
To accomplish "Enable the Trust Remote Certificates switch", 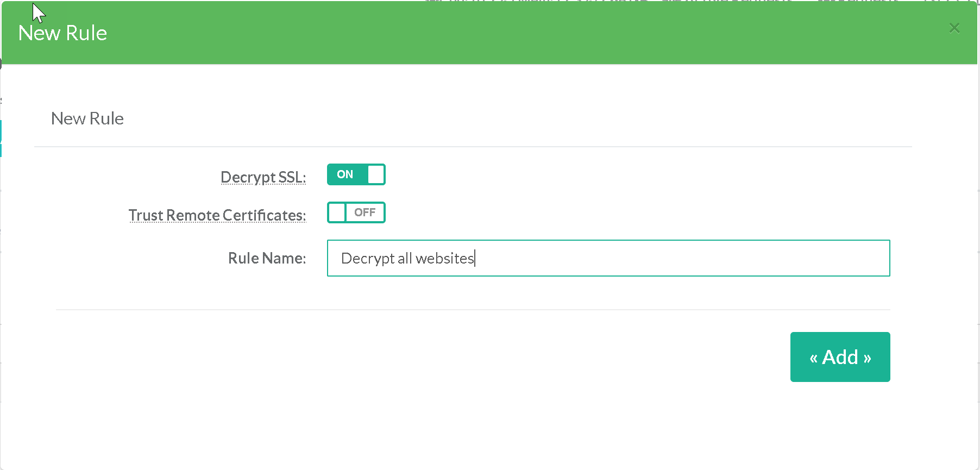I will coord(356,212).
